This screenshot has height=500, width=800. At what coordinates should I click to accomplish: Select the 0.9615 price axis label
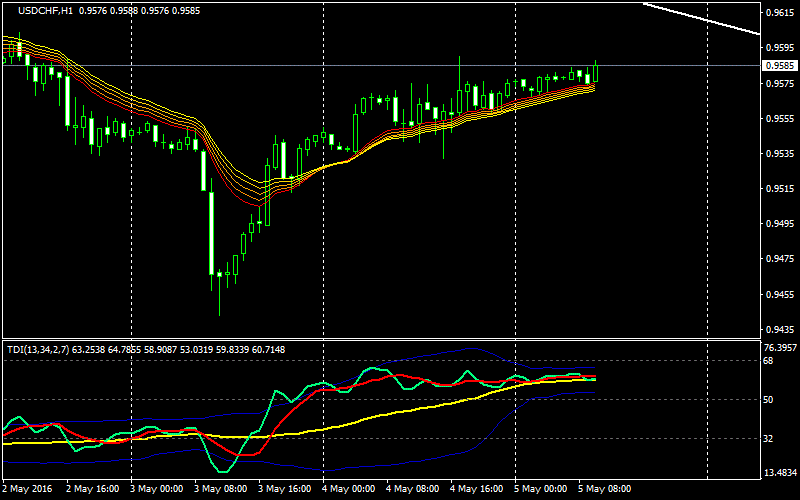click(x=779, y=13)
